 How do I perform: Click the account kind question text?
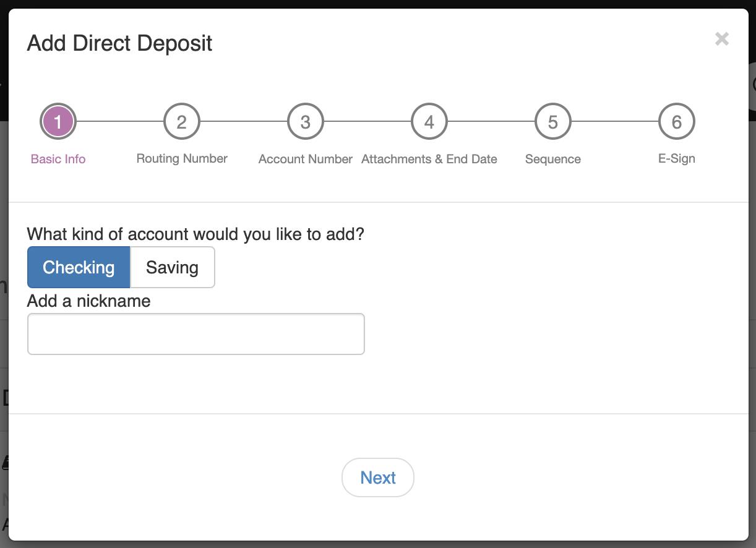click(x=195, y=234)
